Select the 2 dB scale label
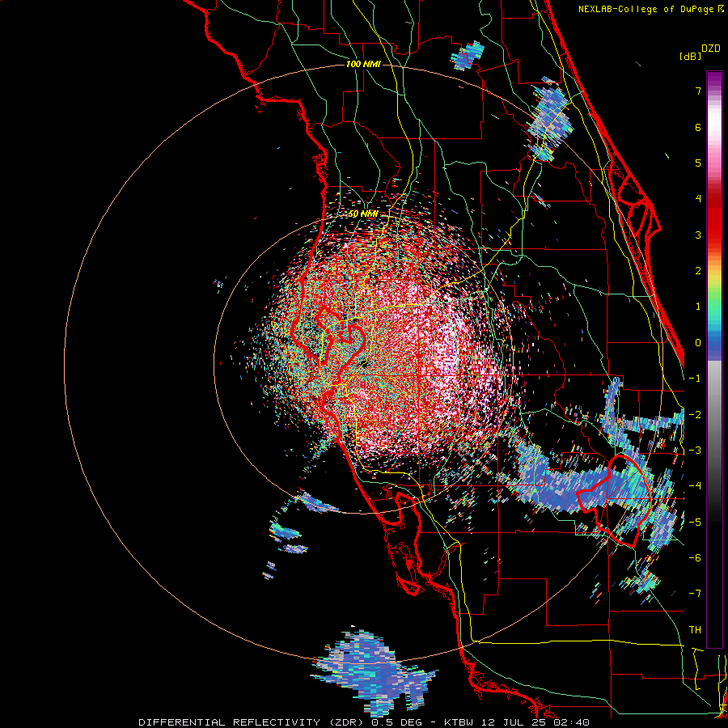The height and width of the screenshot is (728, 728). click(698, 271)
